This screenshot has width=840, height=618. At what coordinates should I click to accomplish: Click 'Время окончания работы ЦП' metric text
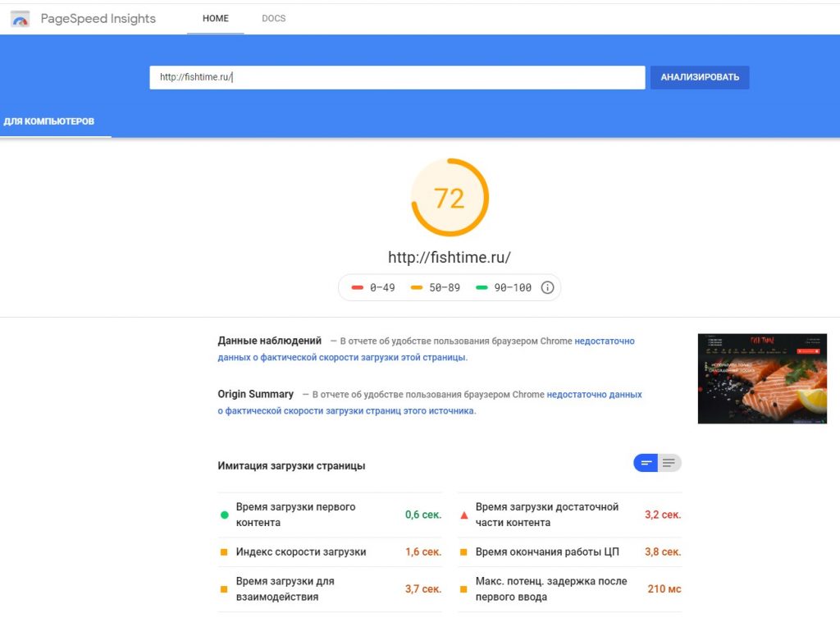547,552
